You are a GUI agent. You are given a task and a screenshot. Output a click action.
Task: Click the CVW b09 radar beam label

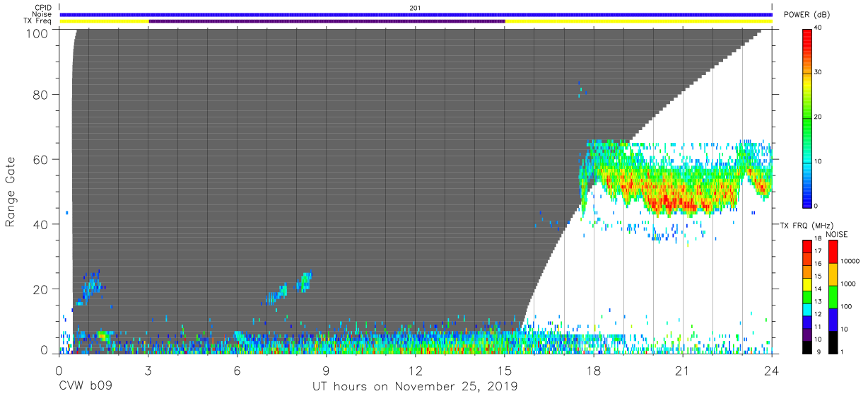[x=86, y=387]
